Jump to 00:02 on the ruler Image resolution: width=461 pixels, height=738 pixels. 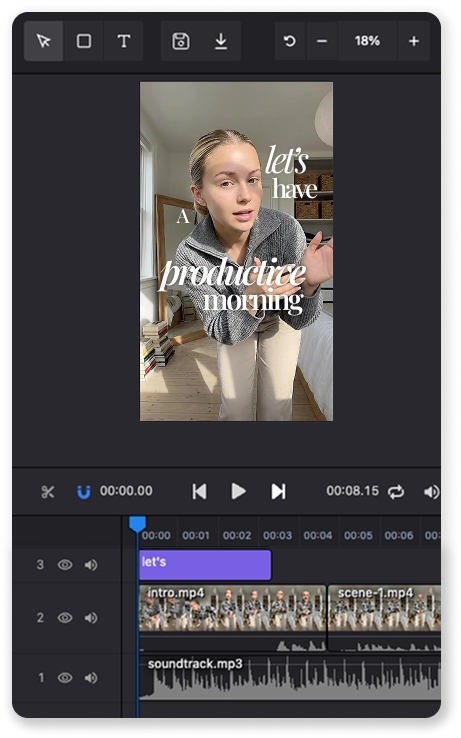click(x=237, y=535)
